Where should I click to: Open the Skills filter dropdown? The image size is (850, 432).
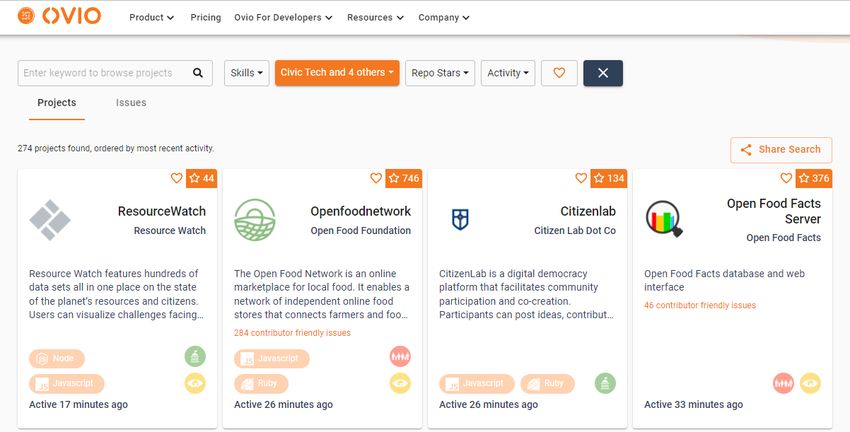click(247, 73)
